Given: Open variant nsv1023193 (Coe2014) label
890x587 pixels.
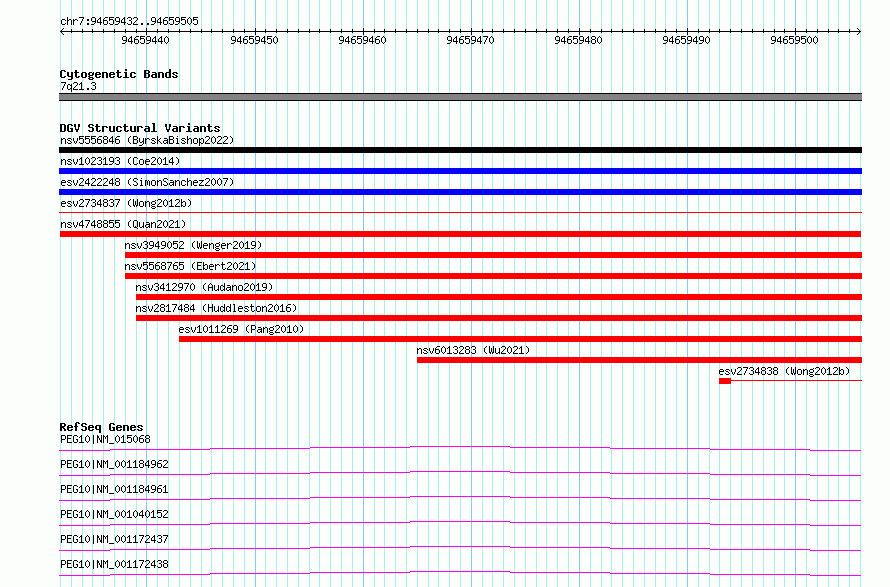Looking at the screenshot, I should (120, 161).
